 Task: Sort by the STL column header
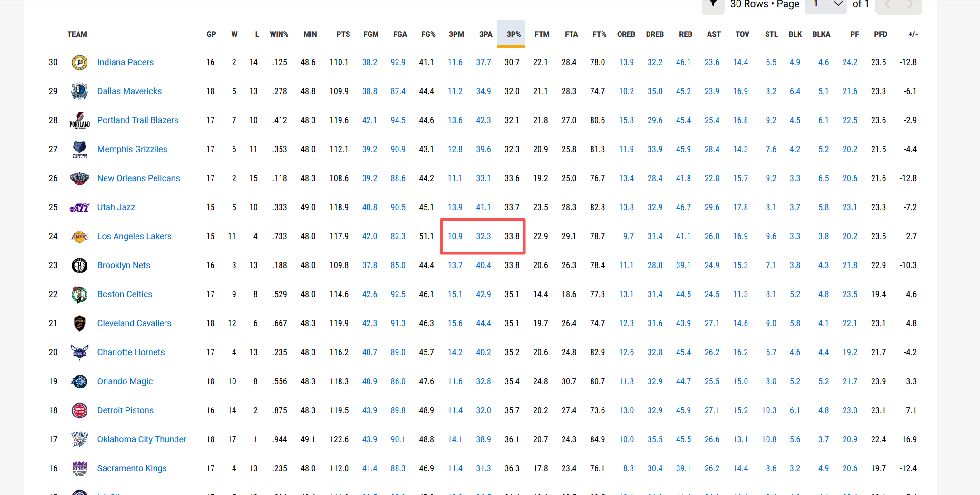pyautogui.click(x=771, y=34)
